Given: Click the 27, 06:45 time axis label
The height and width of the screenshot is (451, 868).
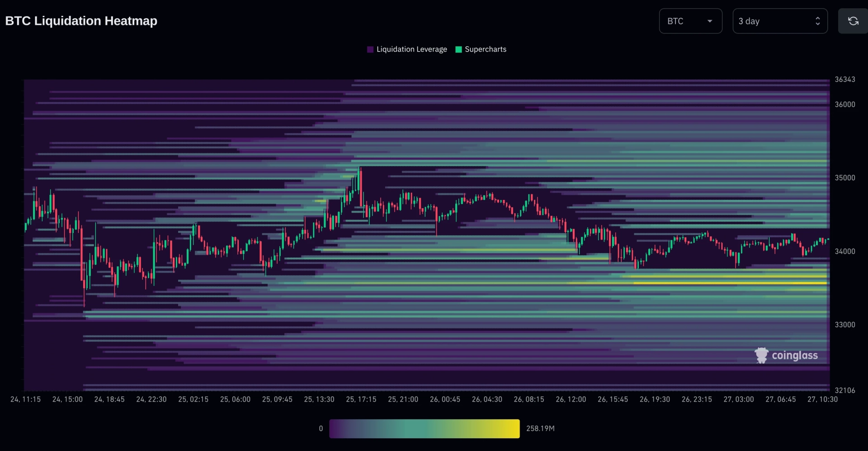Looking at the screenshot, I should (781, 399).
